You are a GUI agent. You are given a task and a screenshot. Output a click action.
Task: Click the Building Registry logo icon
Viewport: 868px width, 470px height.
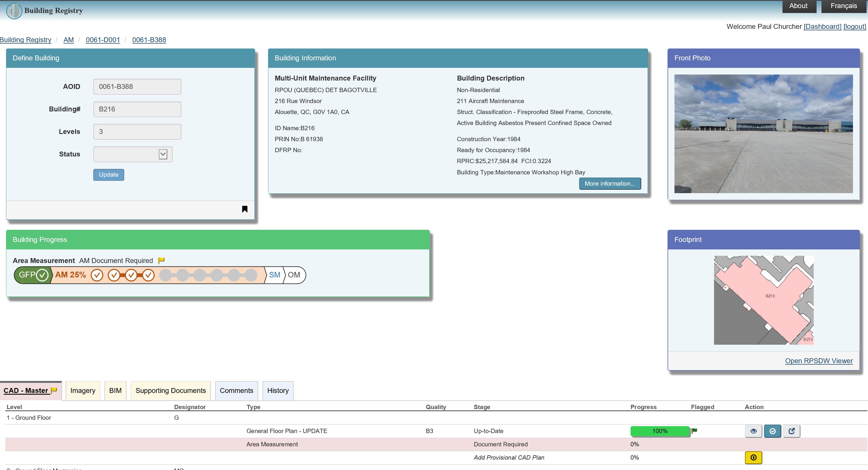[14, 11]
